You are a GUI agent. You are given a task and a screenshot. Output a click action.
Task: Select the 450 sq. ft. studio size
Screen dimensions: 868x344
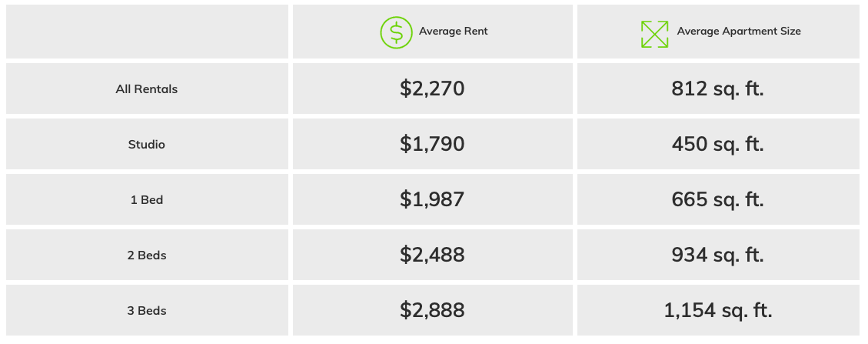coord(717,145)
